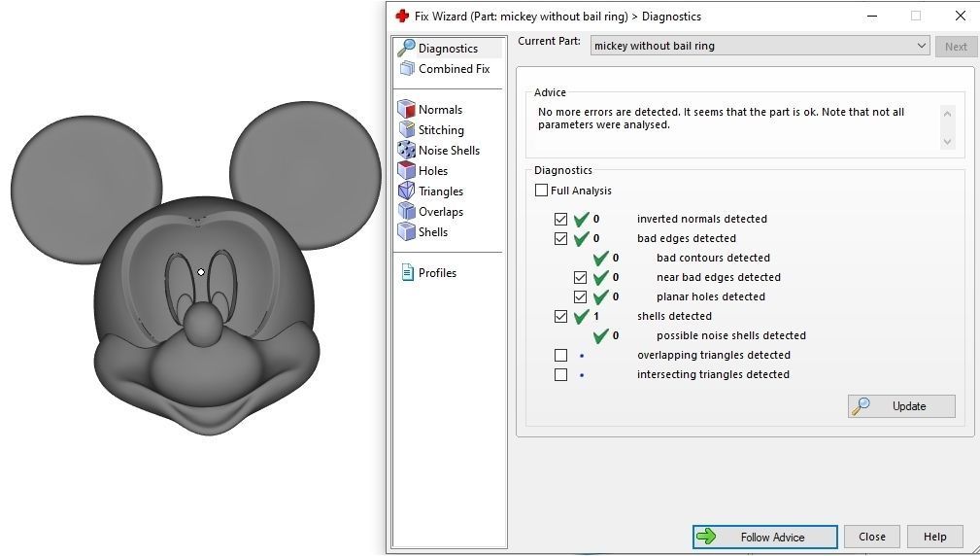Screen dimensions: 980x556
Task: Click the Next button
Action: (957, 47)
